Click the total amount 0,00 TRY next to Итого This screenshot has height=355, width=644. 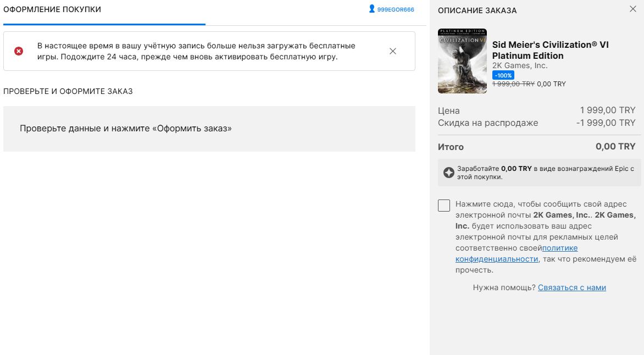tap(615, 146)
